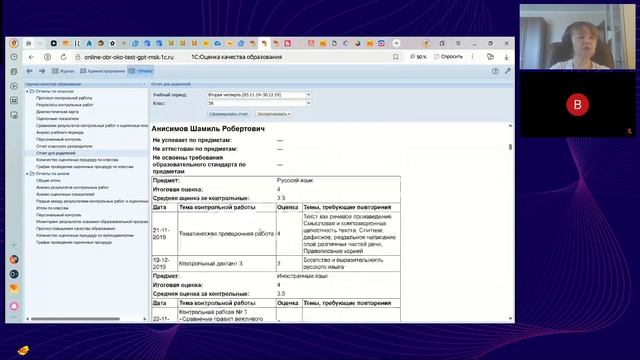Open the Администрирование section
The width and height of the screenshot is (640, 360).
pos(102,71)
